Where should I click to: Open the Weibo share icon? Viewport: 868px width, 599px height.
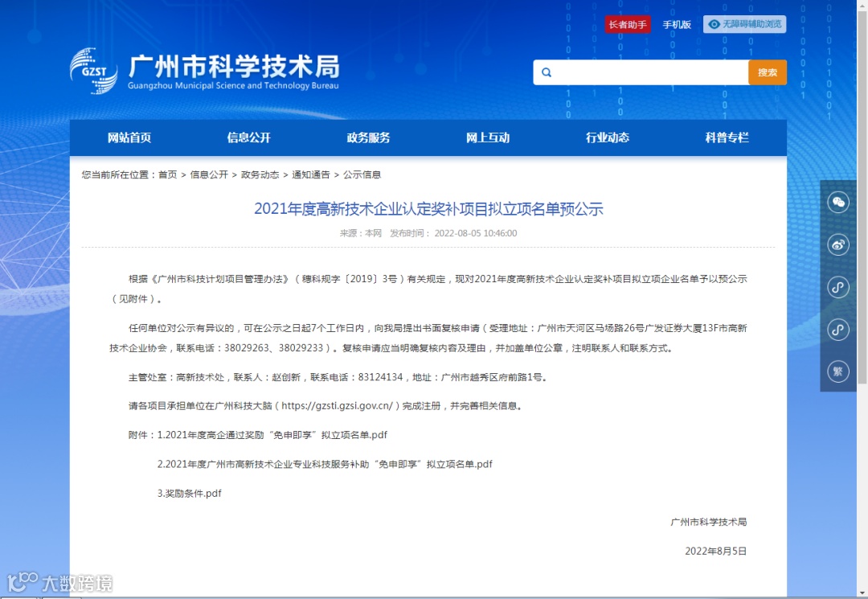838,244
